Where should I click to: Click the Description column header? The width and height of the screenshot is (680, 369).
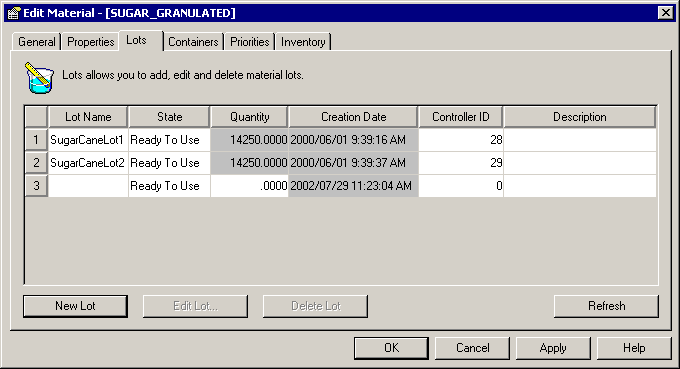point(579,117)
